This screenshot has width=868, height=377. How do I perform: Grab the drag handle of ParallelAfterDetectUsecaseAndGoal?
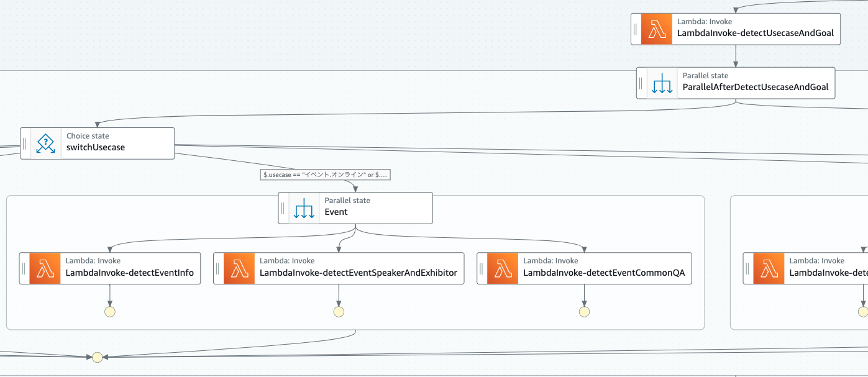[x=641, y=83]
